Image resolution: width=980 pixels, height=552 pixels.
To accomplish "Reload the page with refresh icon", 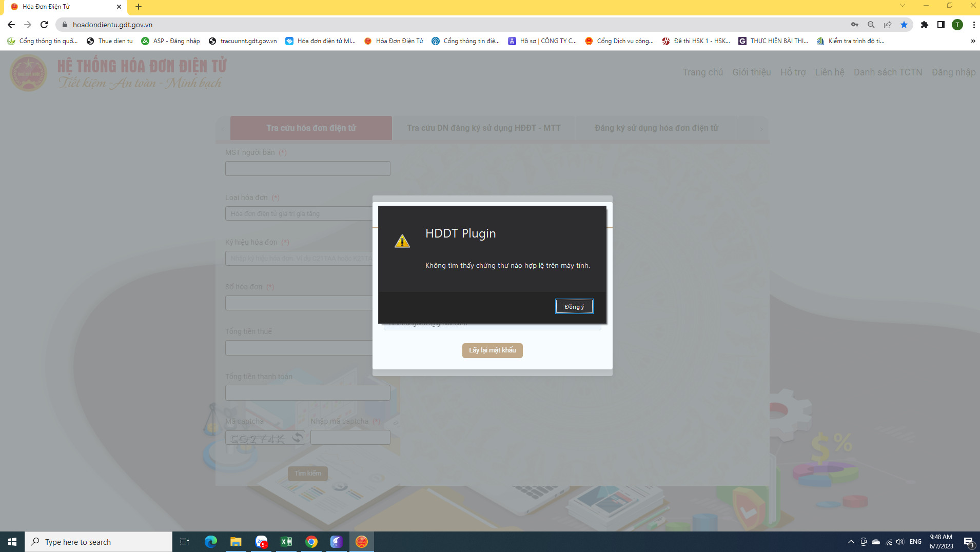I will (44, 25).
